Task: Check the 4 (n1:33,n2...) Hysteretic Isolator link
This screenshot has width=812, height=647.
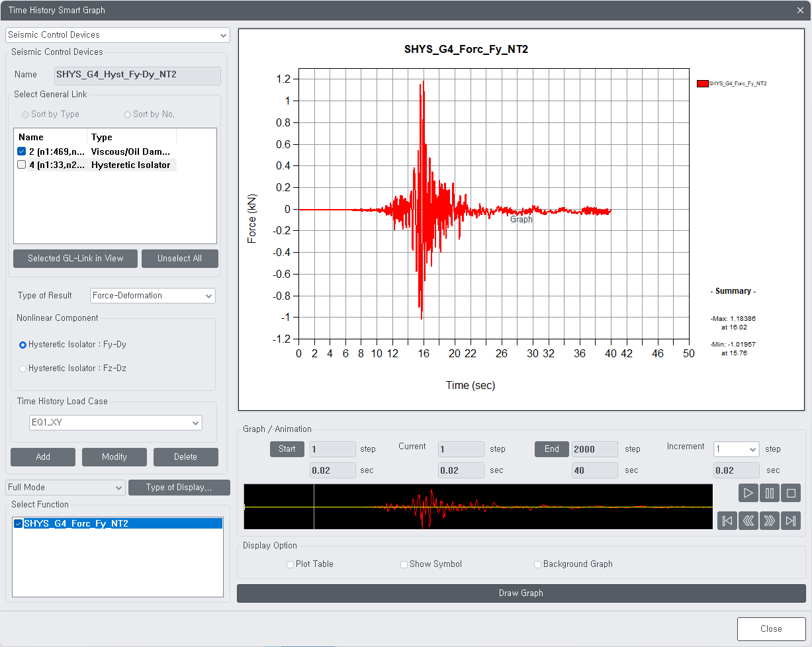Action: tap(21, 163)
